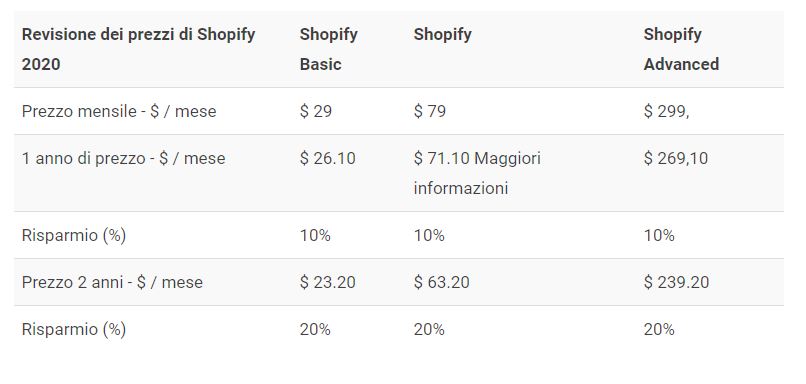Select the $ 63.20 price cell
806x384 pixels.
pos(442,282)
